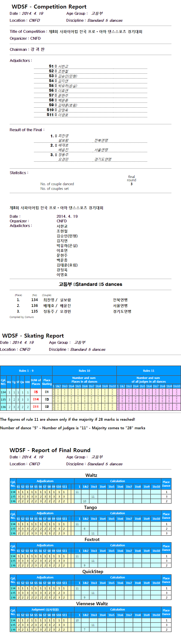Click the "final round" column label
The height and width of the screenshot is (644, 181).
click(132, 178)
